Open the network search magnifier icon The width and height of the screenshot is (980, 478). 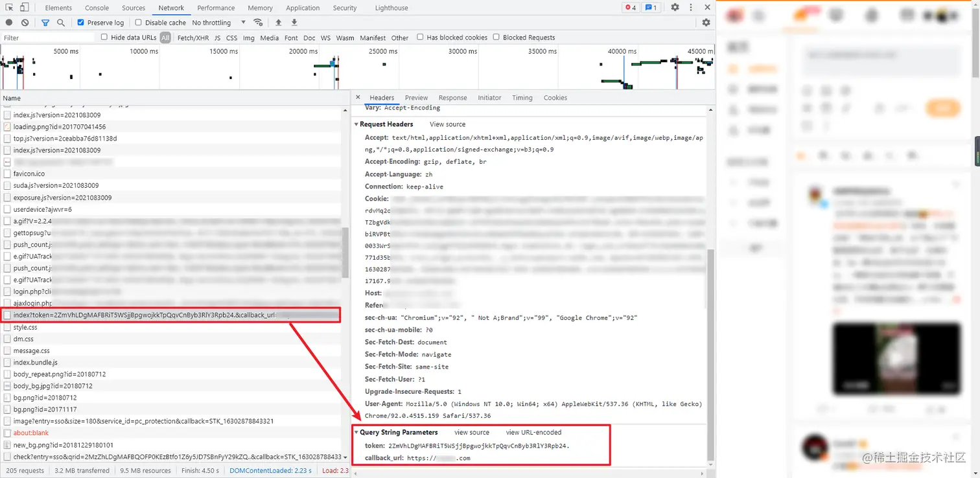[x=61, y=23]
